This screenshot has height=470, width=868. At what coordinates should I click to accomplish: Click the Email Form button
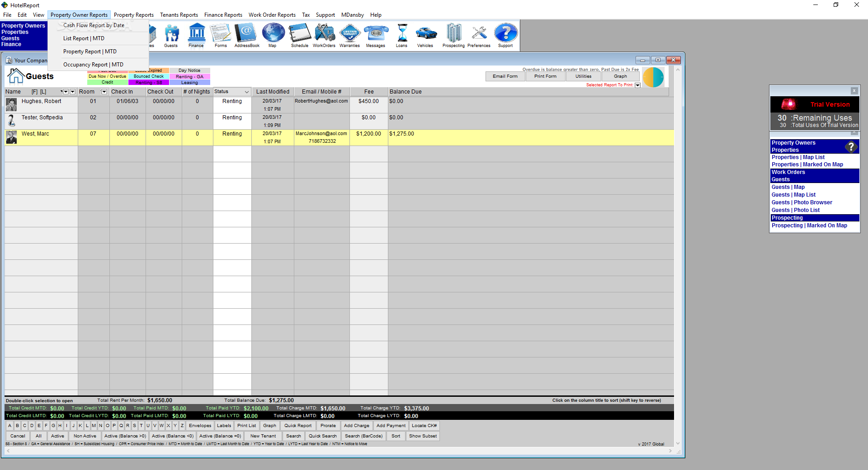(x=505, y=76)
